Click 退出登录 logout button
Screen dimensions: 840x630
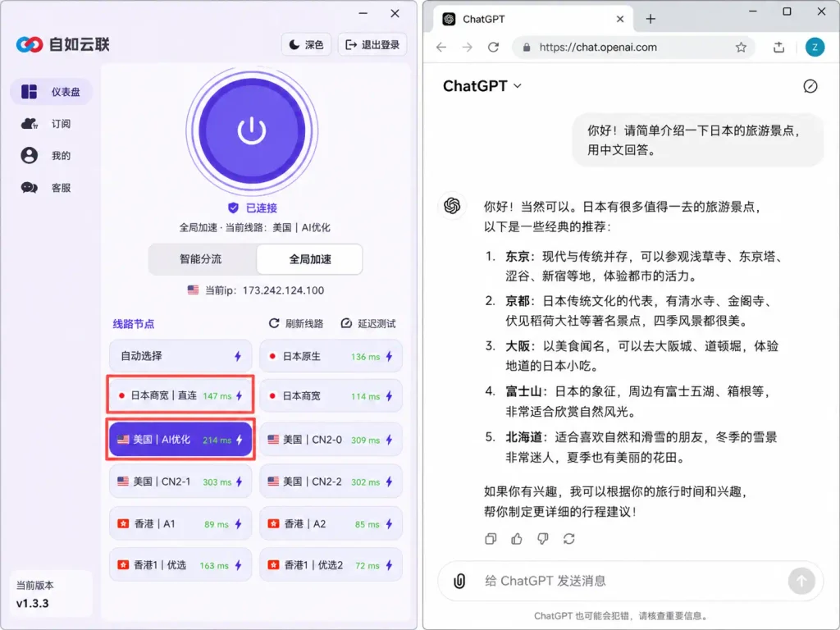(x=372, y=44)
